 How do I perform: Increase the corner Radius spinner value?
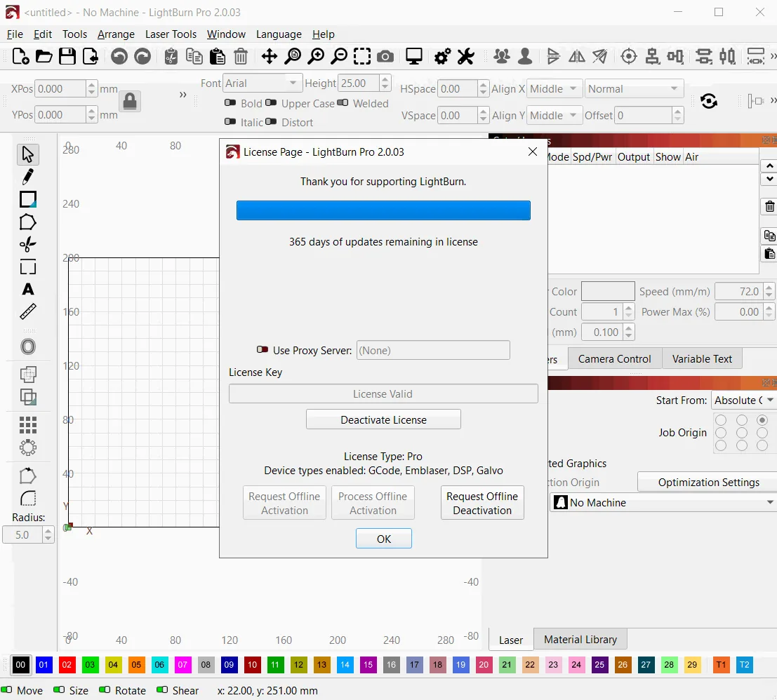click(x=48, y=531)
